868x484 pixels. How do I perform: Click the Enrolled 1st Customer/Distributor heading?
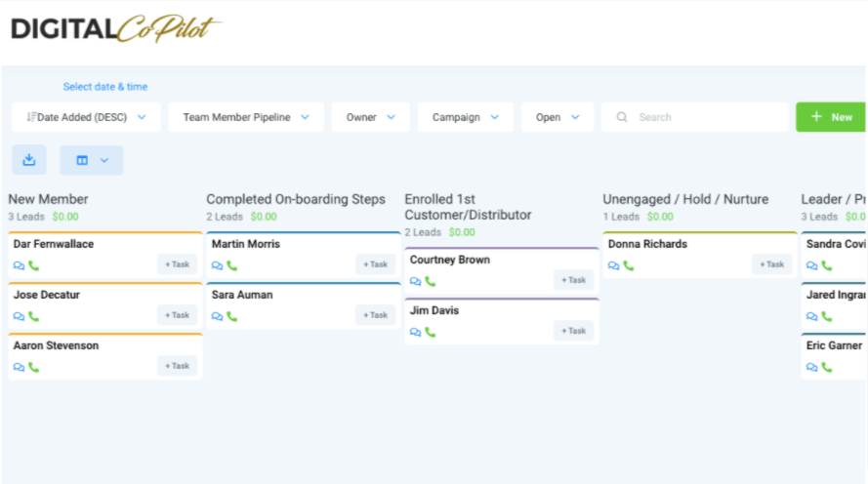point(468,207)
